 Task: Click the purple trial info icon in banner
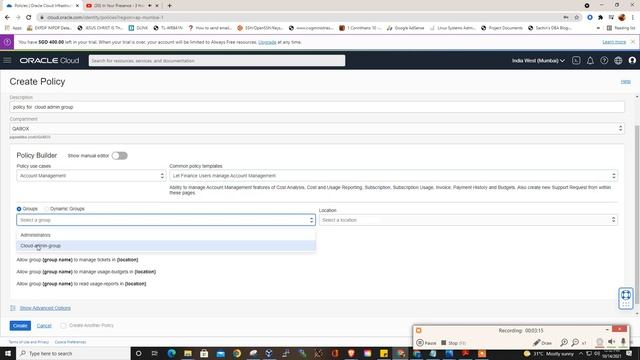7,42
